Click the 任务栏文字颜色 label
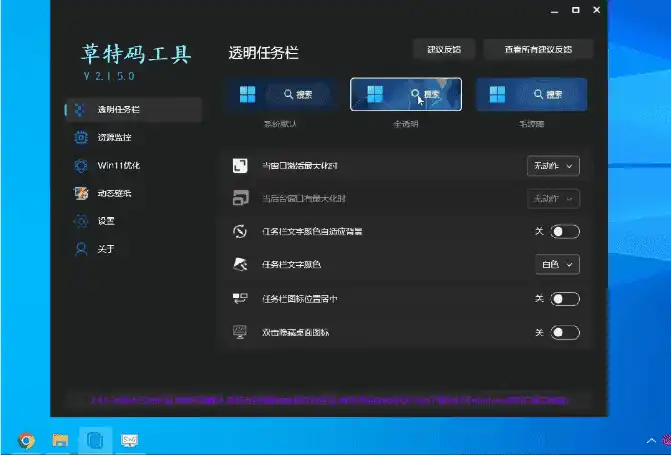 pyautogui.click(x=291, y=265)
